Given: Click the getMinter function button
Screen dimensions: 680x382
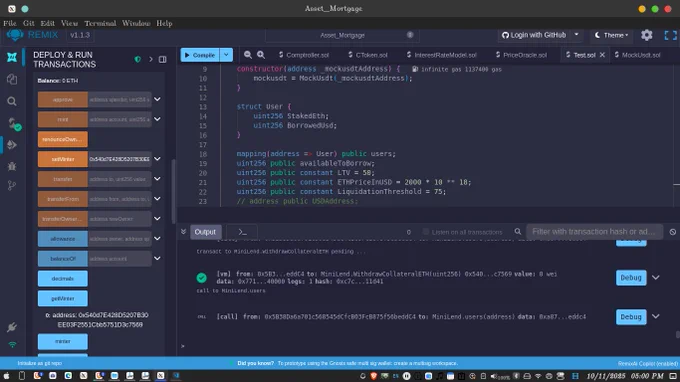Looking at the screenshot, I should (x=62, y=299).
